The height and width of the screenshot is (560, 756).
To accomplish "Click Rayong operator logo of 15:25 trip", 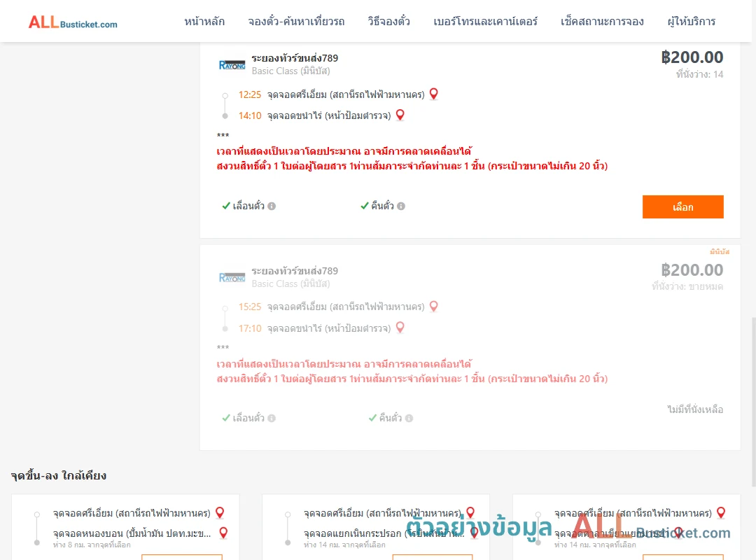I will pos(232,278).
